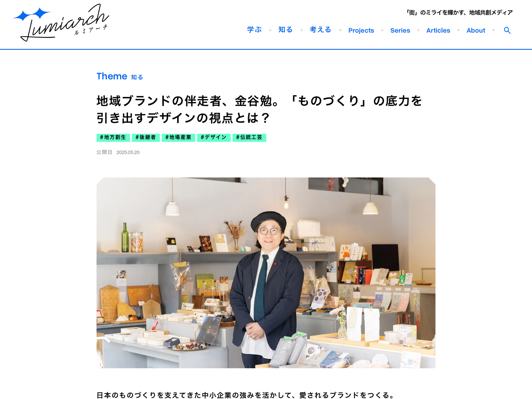The height and width of the screenshot is (399, 532).
Task: Click the article headline text
Action: click(259, 109)
